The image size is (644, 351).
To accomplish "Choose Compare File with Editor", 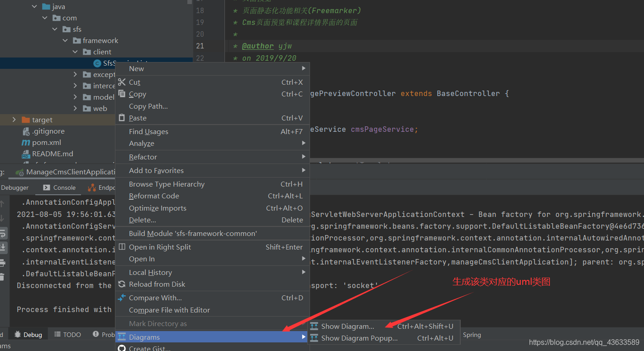I will 212,310.
